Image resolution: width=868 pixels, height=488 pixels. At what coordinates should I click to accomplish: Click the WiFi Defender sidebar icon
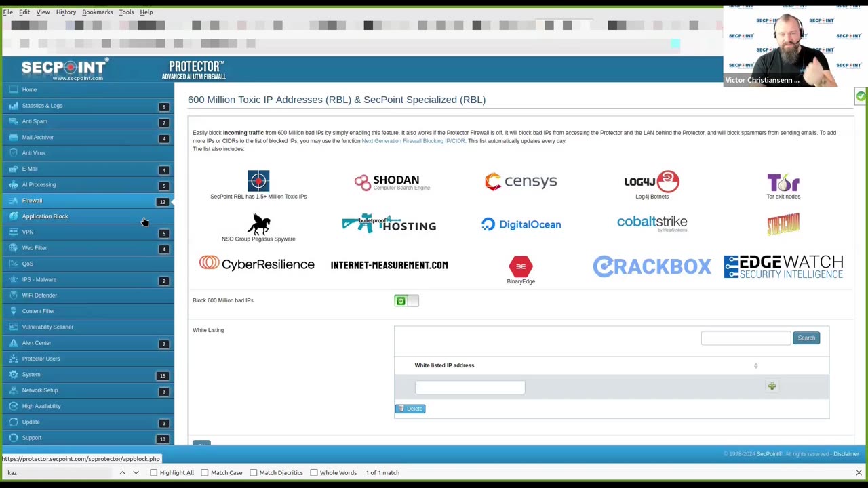point(14,296)
